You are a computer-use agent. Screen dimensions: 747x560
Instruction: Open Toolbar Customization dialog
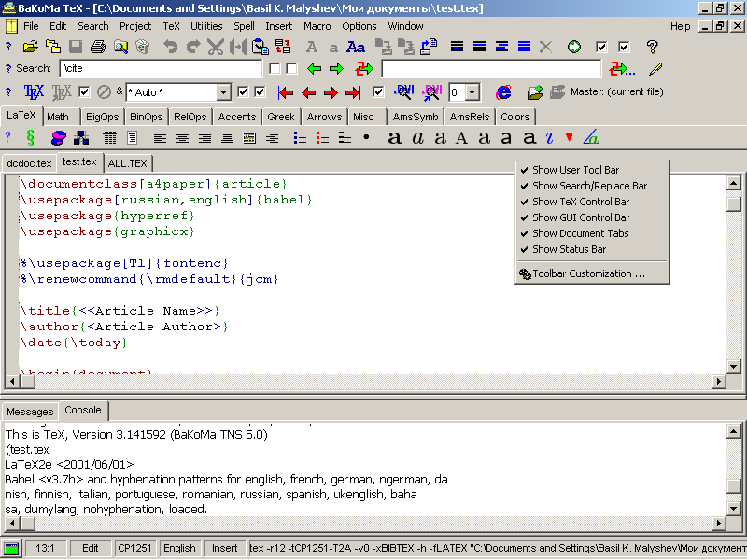click(588, 273)
